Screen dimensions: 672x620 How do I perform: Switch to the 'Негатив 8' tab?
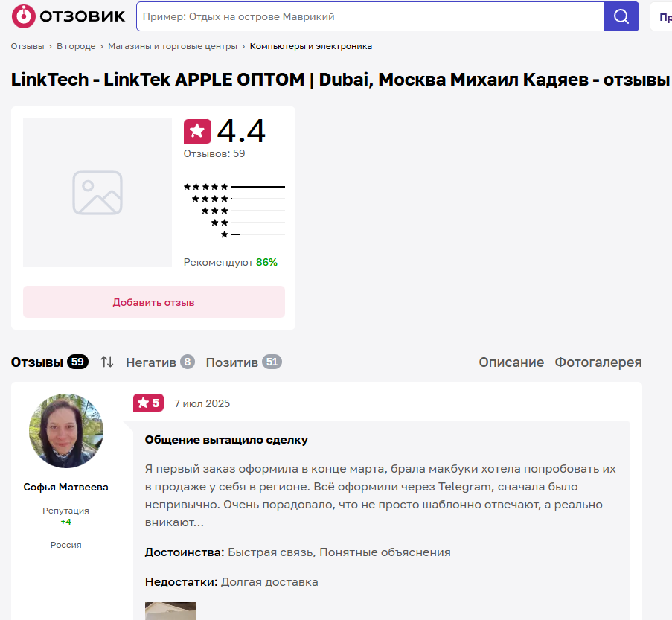[x=160, y=362]
